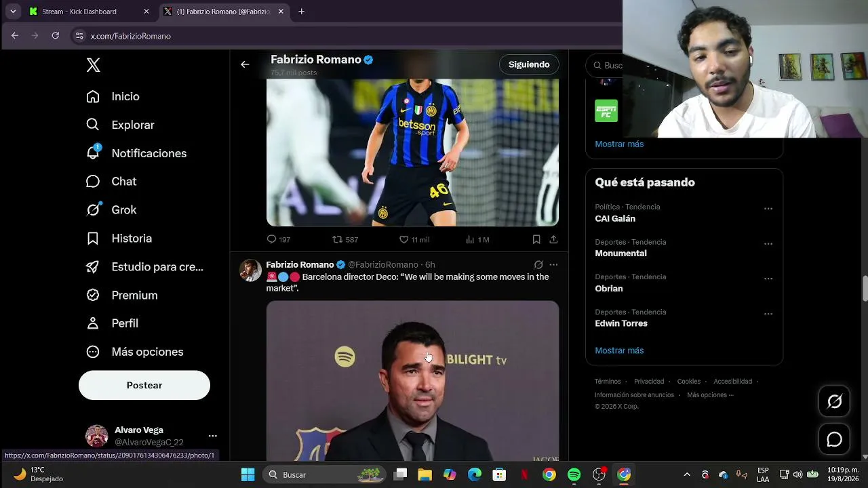868x488 pixels.
Task: Open Información sobre anuncios footer link
Action: (634, 395)
